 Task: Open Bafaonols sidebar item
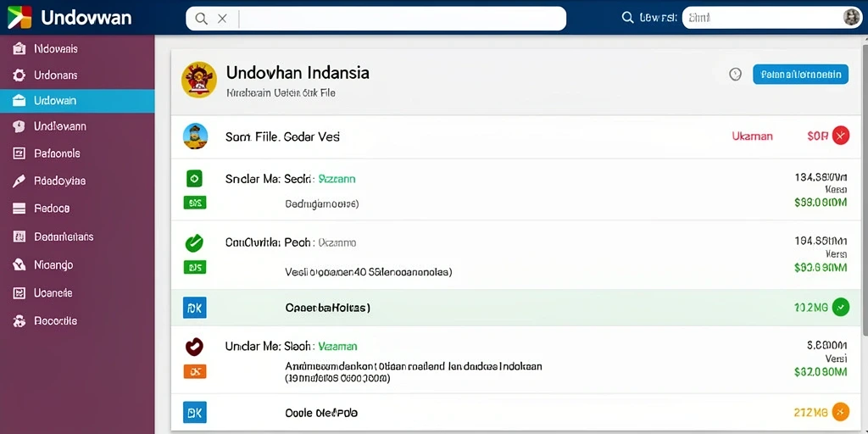pyautogui.click(x=77, y=153)
